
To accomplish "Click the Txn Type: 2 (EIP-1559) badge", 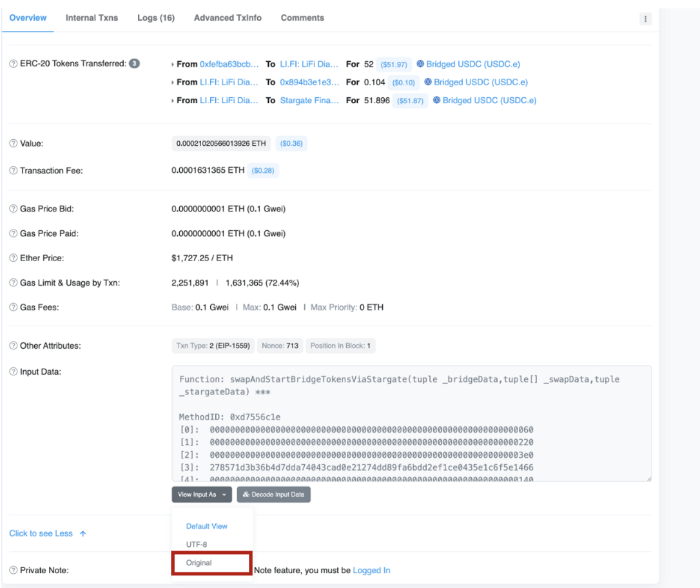I will click(x=213, y=346).
